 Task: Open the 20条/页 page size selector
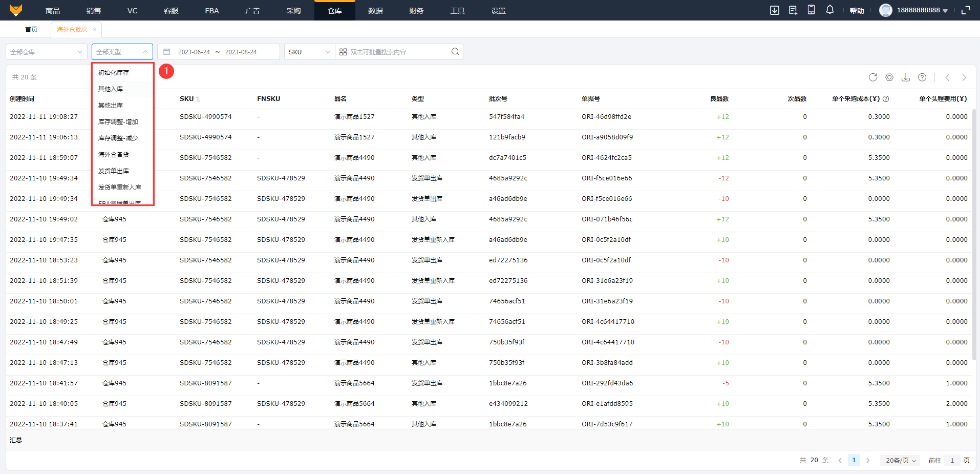click(x=901, y=460)
